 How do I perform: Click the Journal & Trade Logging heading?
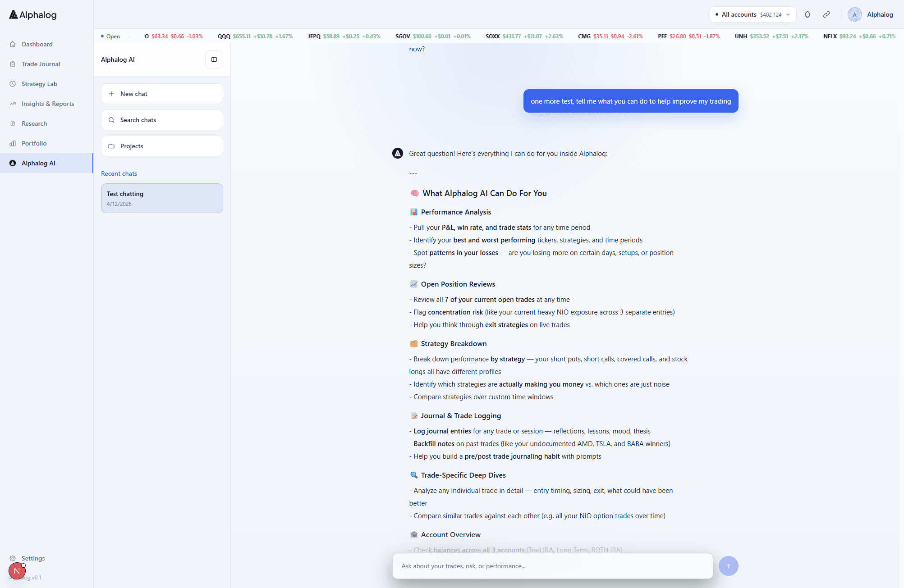(461, 416)
